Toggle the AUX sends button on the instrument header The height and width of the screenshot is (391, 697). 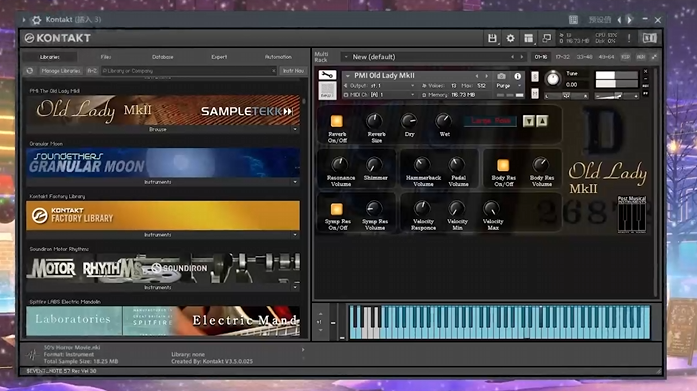pos(646,86)
